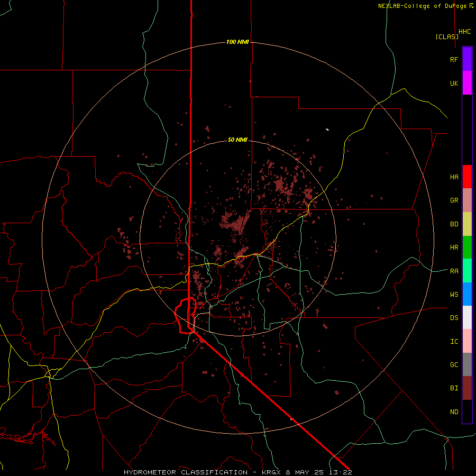Click the DS white legend swatch
This screenshot has width=476, height=476.
[x=467, y=317]
